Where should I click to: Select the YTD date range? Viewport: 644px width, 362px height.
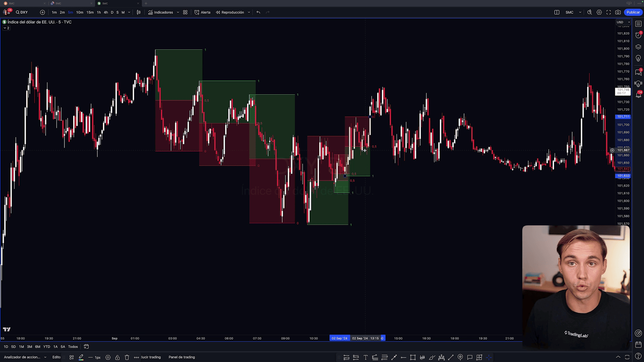(47, 347)
